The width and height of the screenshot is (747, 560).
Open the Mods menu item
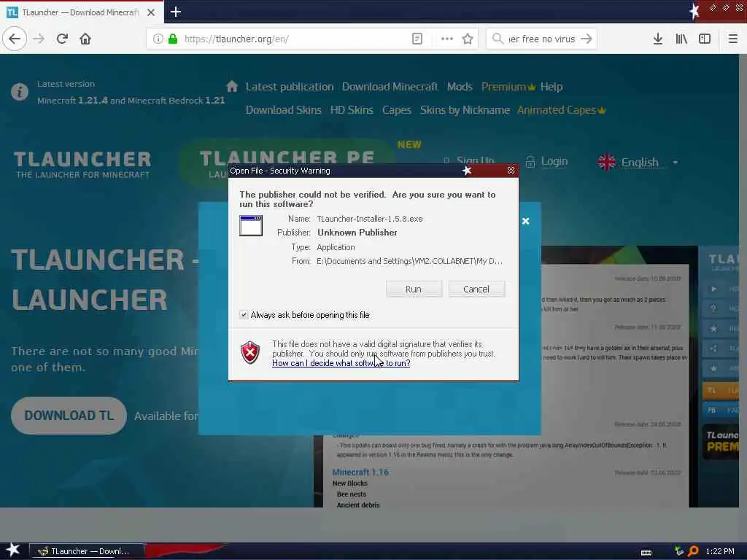[460, 87]
